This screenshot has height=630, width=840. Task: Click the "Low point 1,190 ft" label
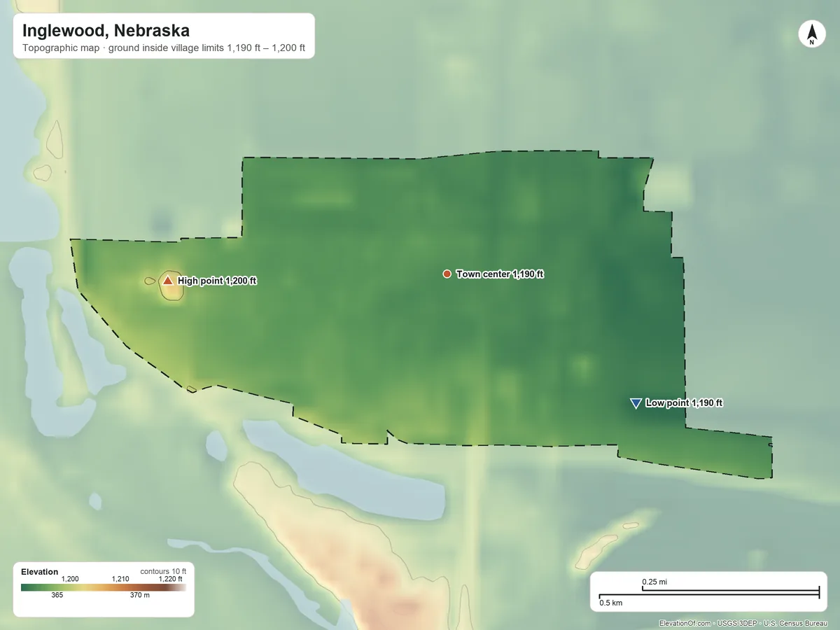[x=684, y=403]
